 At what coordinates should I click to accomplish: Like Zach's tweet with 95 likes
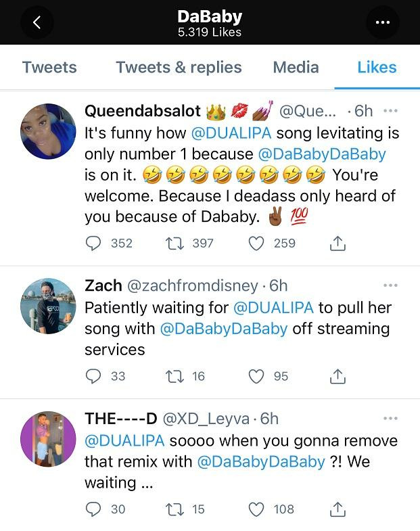tap(256, 376)
